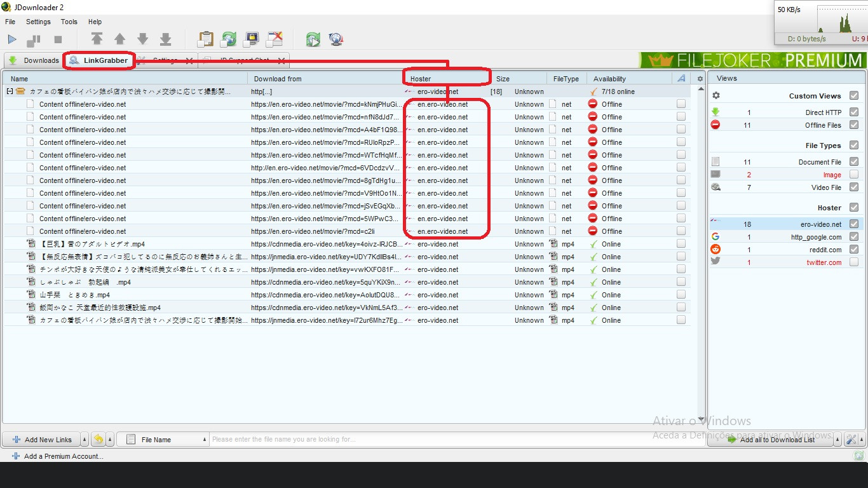Viewport: 868px width, 488px height.
Task: Close the JD Support Chat tab
Action: pos(281,60)
